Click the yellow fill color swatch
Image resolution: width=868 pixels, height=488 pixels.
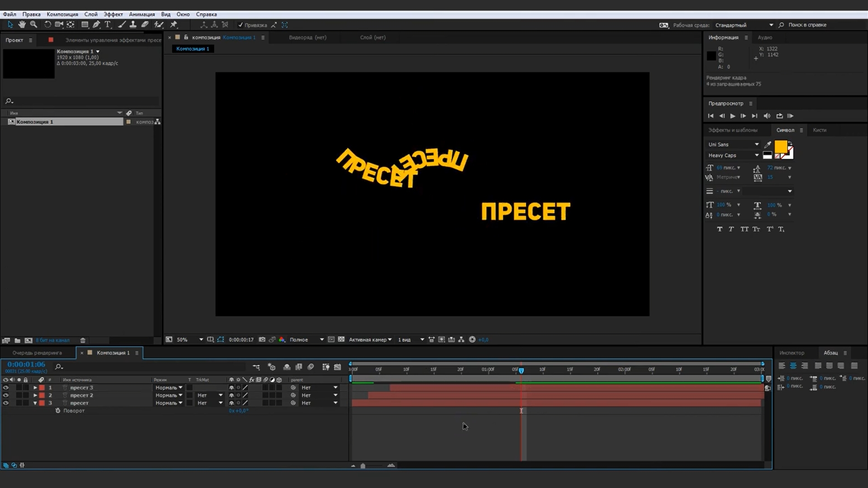pyautogui.click(x=780, y=146)
